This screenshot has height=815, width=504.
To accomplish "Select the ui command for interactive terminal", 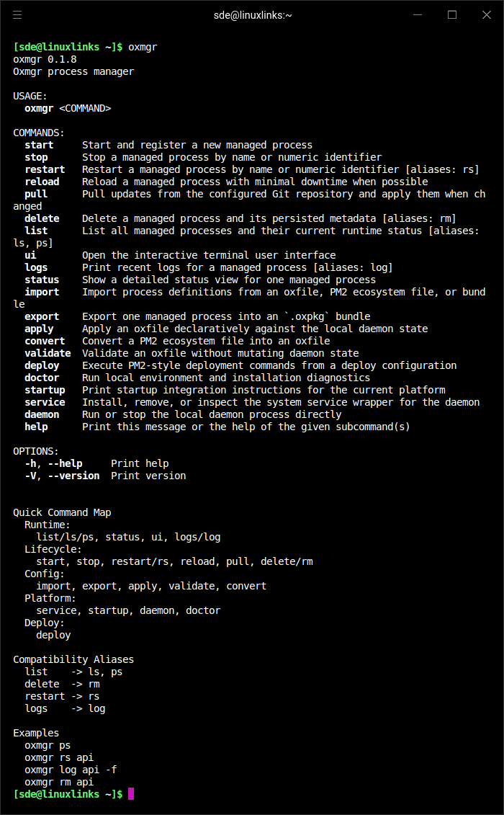I will [33, 255].
